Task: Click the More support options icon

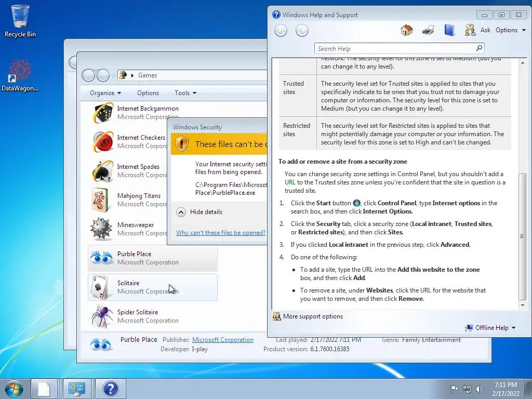Action: 276,316
